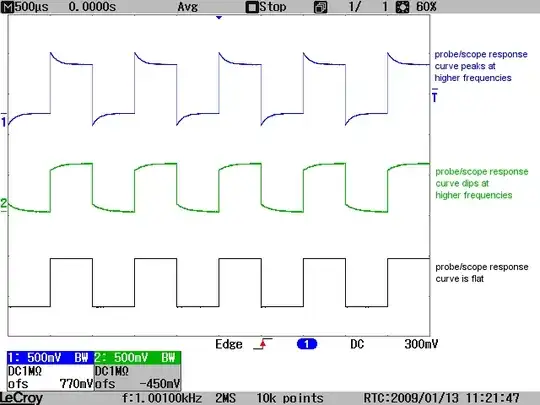Click the blue trigger source 1 badge
Image resolution: width=540 pixels, height=405 pixels.
pos(307,344)
